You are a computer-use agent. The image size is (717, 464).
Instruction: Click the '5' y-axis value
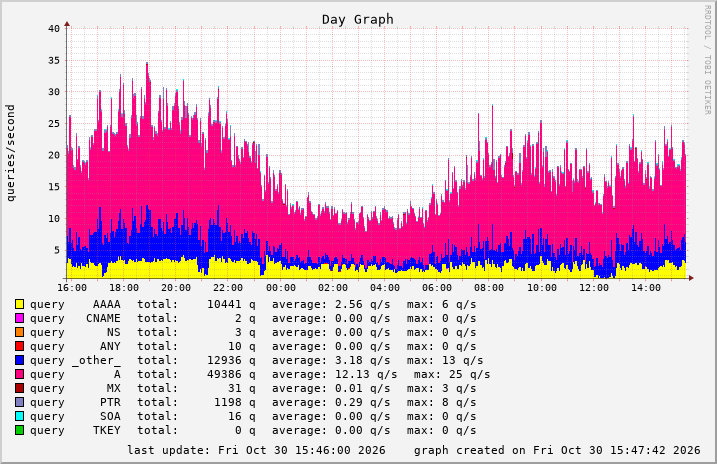tap(57, 250)
